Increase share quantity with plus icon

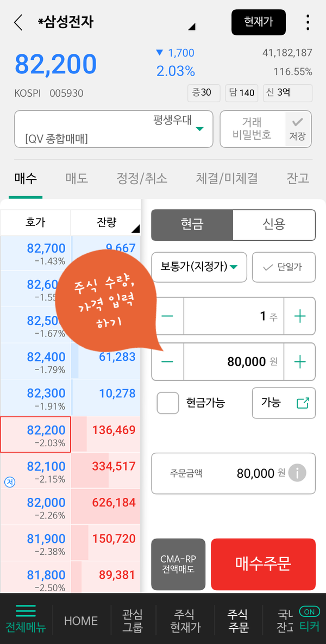coord(300,316)
